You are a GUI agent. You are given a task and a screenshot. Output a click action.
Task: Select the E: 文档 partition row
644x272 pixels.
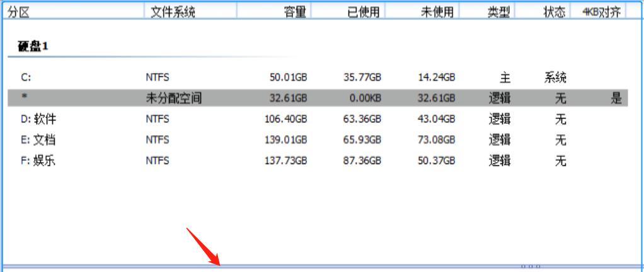[318, 140]
